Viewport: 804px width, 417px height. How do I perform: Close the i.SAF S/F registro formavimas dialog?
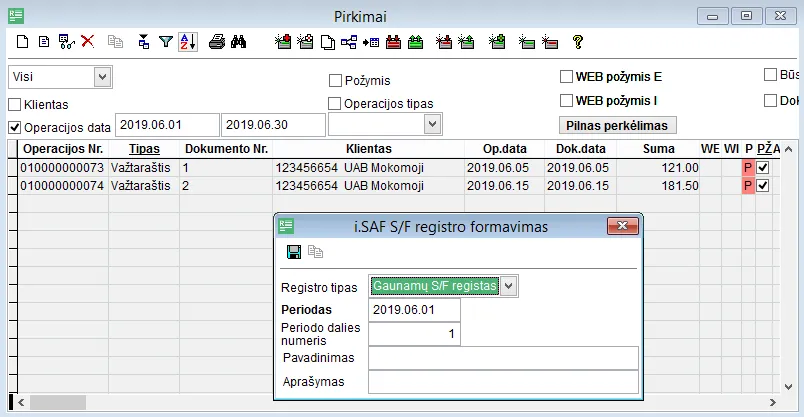coord(622,226)
